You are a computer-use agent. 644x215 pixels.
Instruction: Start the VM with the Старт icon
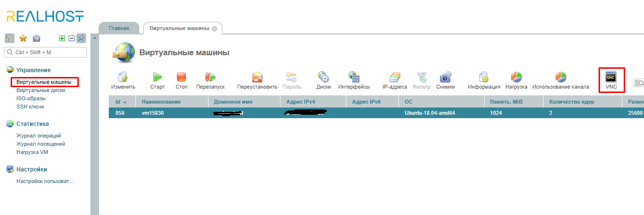pos(157,77)
